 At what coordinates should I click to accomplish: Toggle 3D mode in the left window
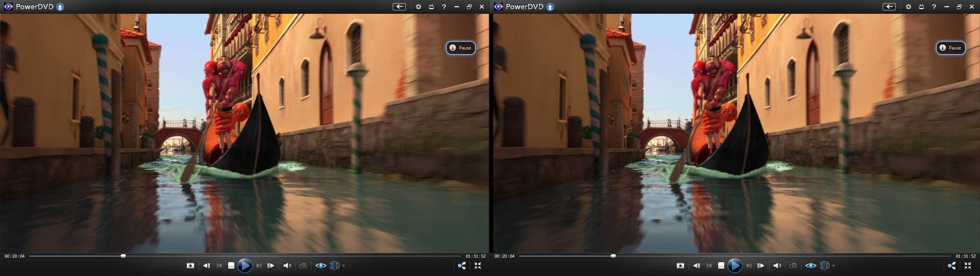tap(335, 266)
